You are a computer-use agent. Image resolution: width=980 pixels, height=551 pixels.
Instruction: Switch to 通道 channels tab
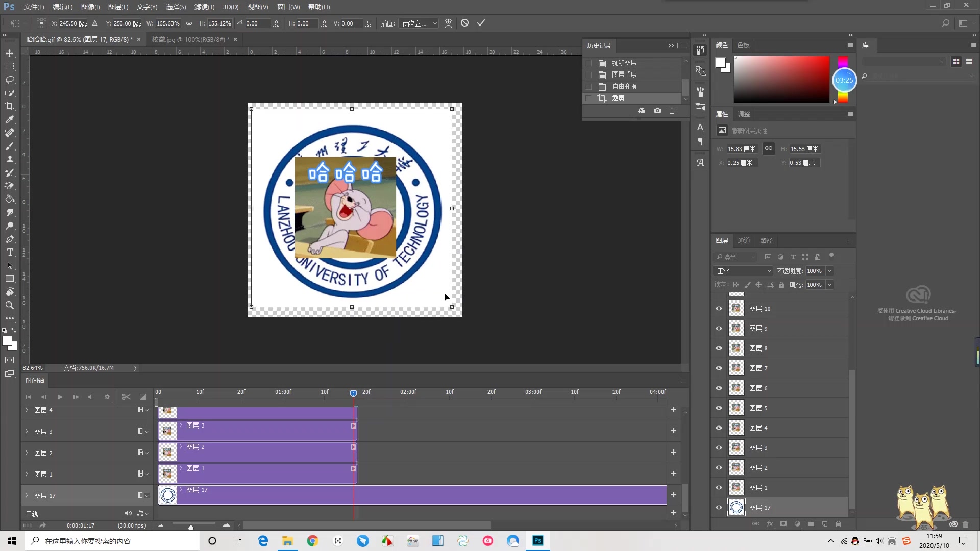click(744, 240)
